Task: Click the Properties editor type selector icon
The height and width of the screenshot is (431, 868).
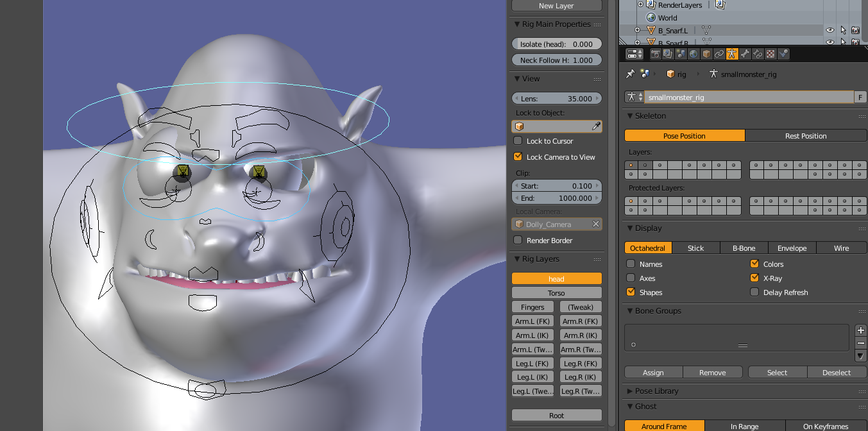Action: [x=634, y=55]
